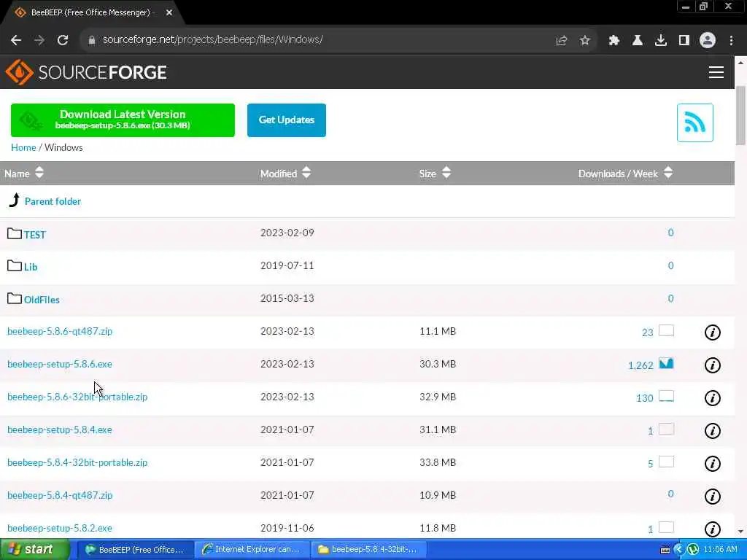Click the 130 weekly downloads count

tap(645, 399)
